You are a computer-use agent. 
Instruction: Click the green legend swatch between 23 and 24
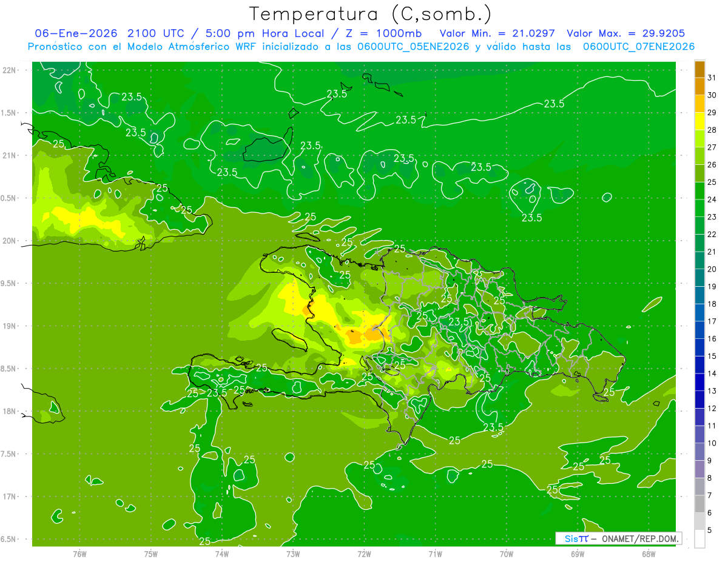699,209
